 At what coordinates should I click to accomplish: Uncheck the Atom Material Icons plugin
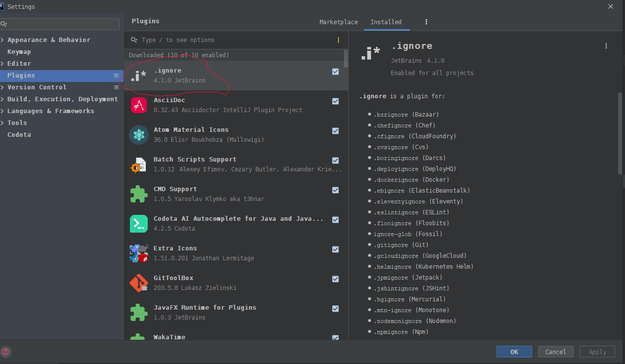(x=335, y=131)
